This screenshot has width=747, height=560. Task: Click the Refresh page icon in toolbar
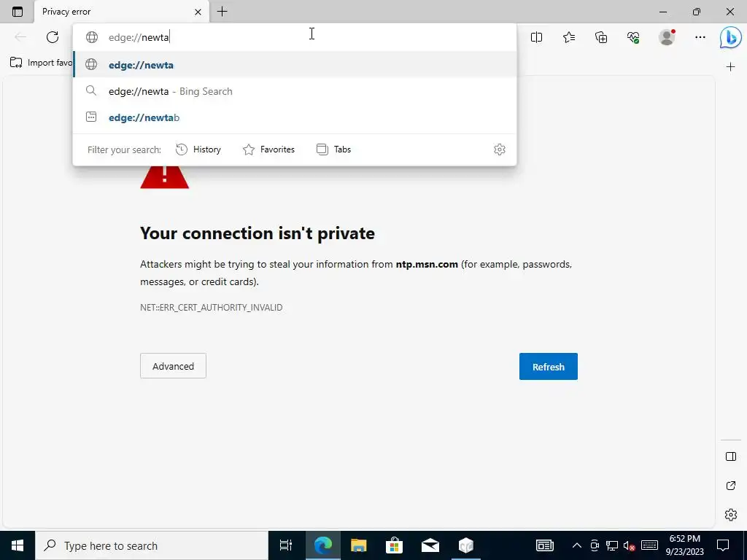tap(53, 37)
